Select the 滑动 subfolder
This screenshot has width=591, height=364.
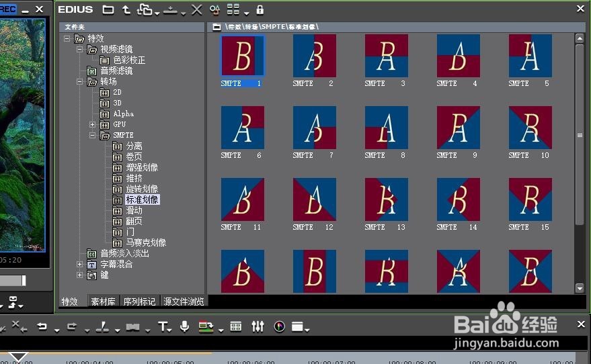[134, 210]
